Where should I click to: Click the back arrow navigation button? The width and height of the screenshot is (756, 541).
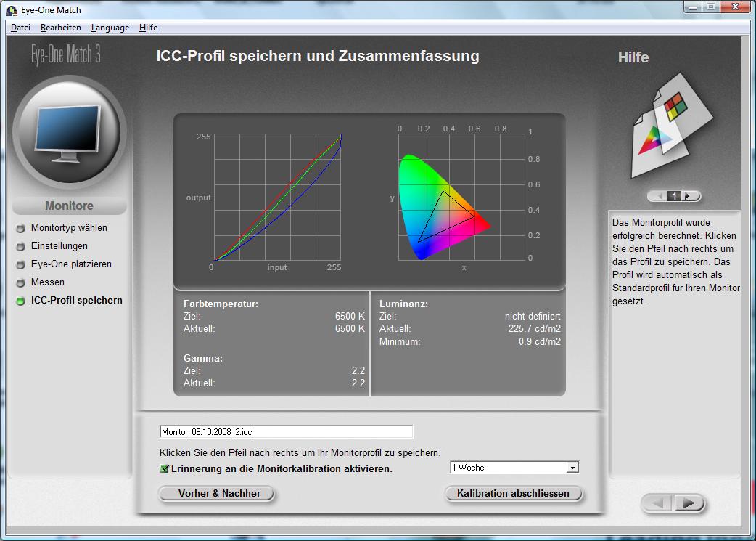[657, 503]
